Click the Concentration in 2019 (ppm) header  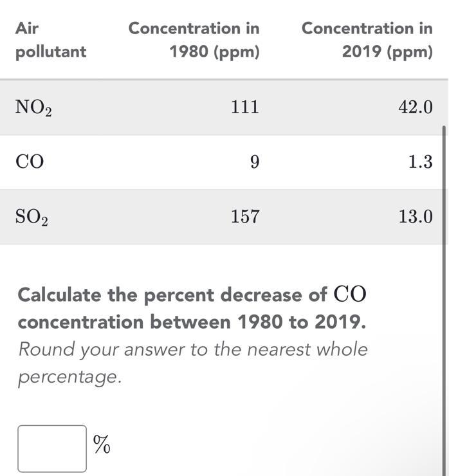click(367, 40)
